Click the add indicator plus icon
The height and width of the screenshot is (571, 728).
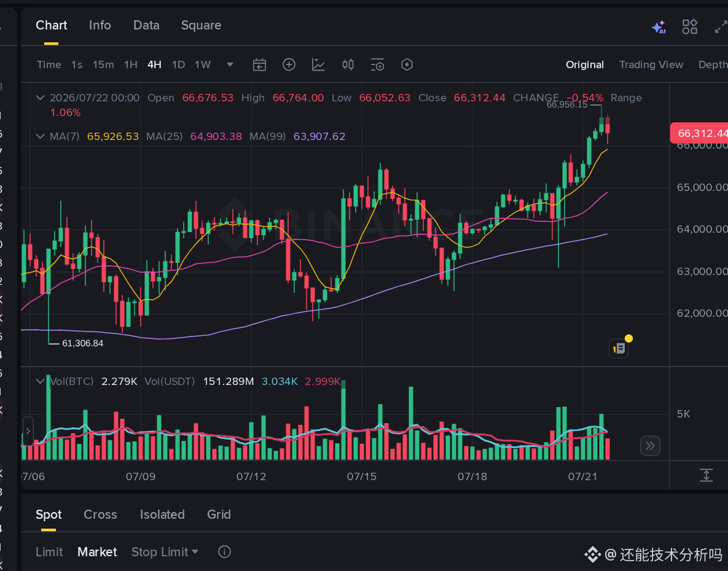click(289, 65)
